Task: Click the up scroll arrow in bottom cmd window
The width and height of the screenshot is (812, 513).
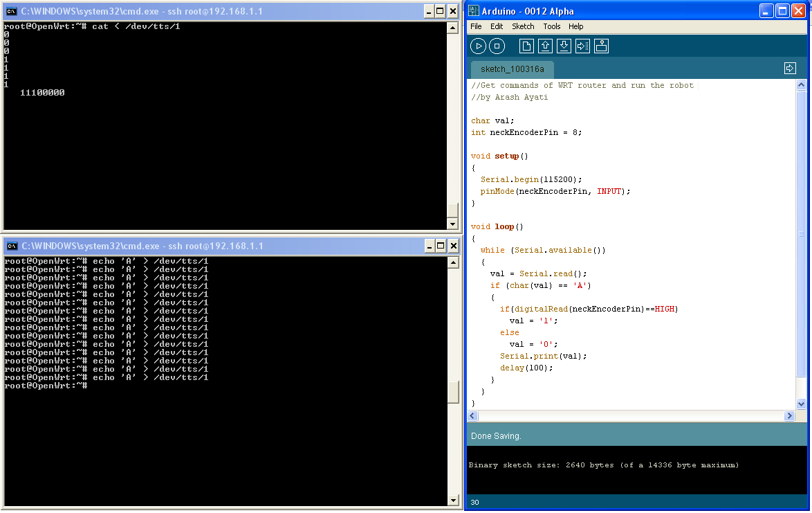Action: (x=453, y=262)
